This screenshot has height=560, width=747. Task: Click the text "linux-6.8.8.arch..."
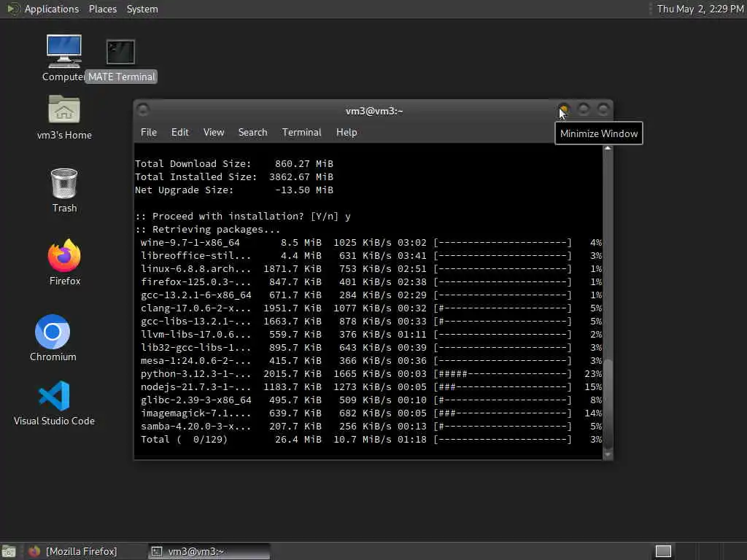196,269
